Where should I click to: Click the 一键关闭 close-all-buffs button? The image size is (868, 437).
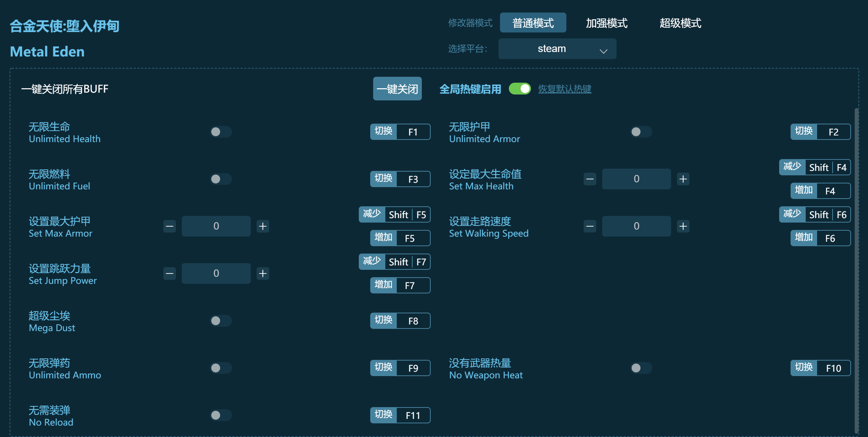(397, 89)
